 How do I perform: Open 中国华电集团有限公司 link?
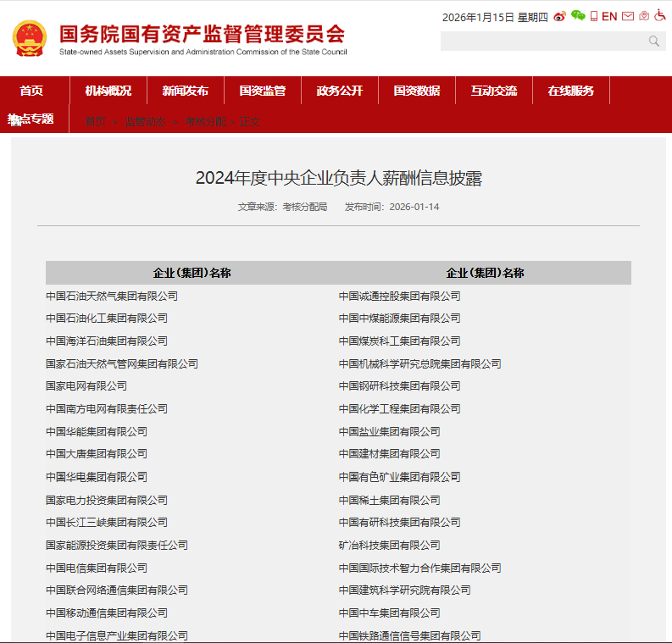(97, 477)
